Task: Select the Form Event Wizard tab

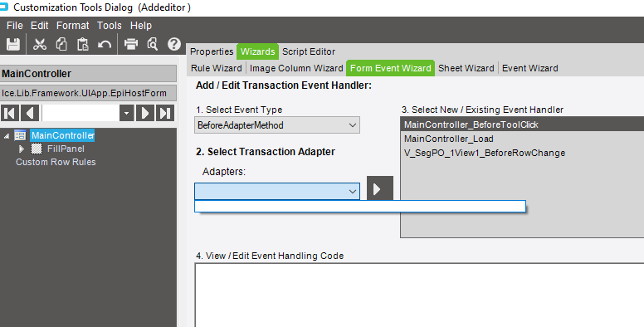Action: [x=391, y=68]
